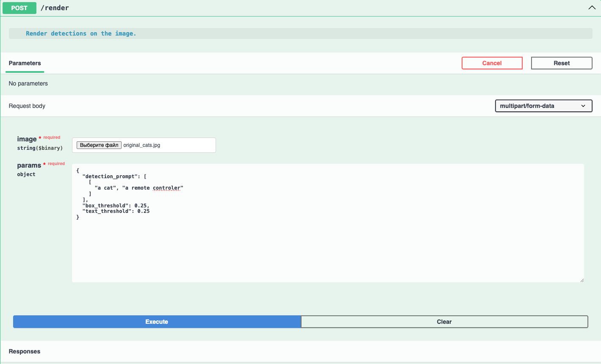
Task: Click the green POST method badge
Action: (x=19, y=8)
